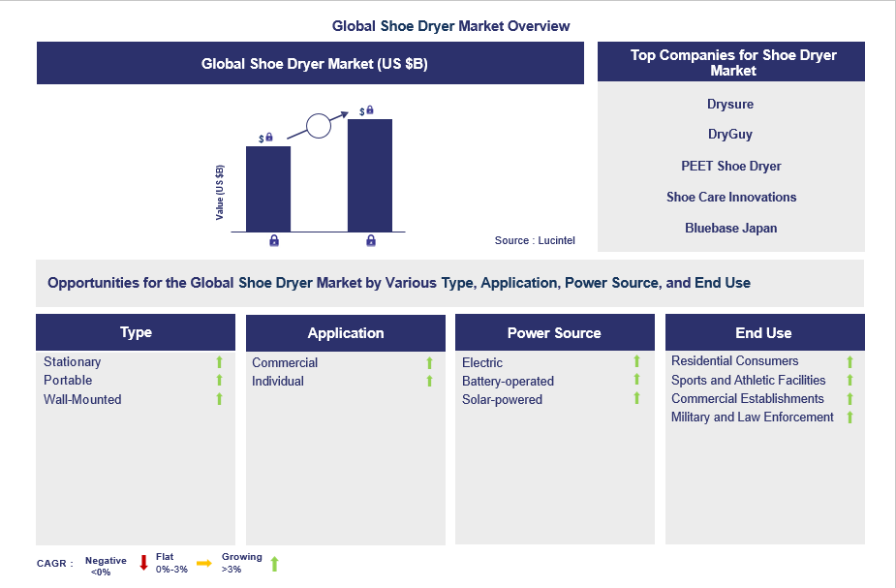
Task: Click the green growth arrow beside Stationary
Action: [219, 361]
